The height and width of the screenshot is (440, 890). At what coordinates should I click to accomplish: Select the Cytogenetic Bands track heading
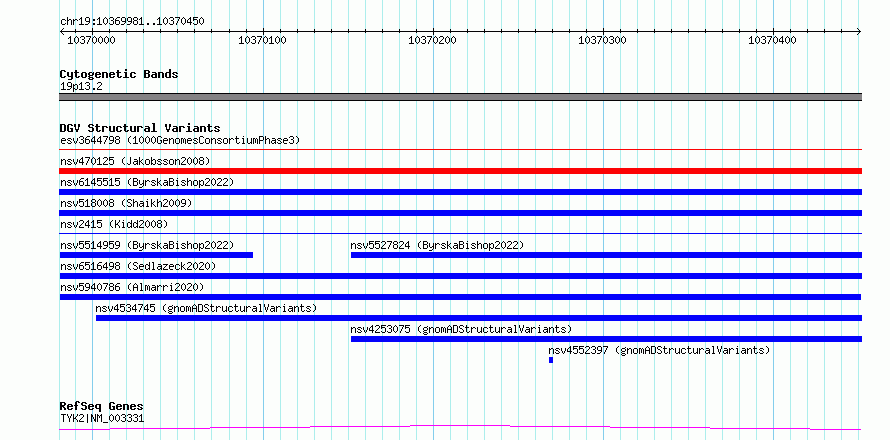tap(119, 74)
